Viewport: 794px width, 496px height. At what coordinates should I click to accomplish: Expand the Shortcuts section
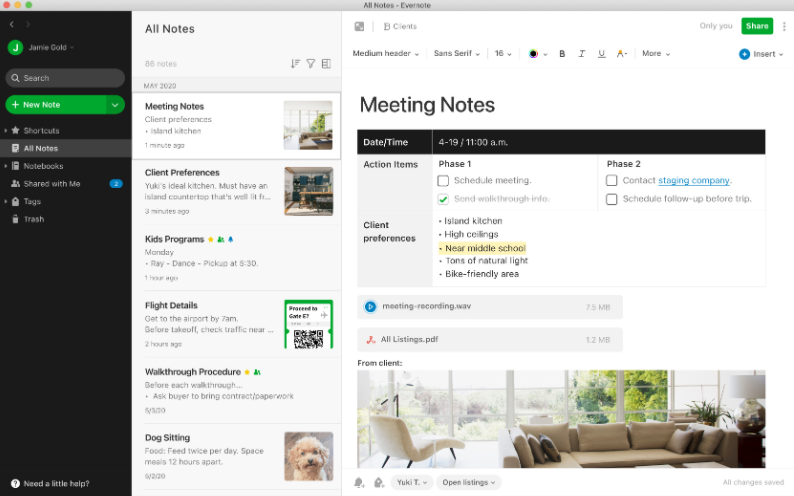pyautogui.click(x=6, y=131)
